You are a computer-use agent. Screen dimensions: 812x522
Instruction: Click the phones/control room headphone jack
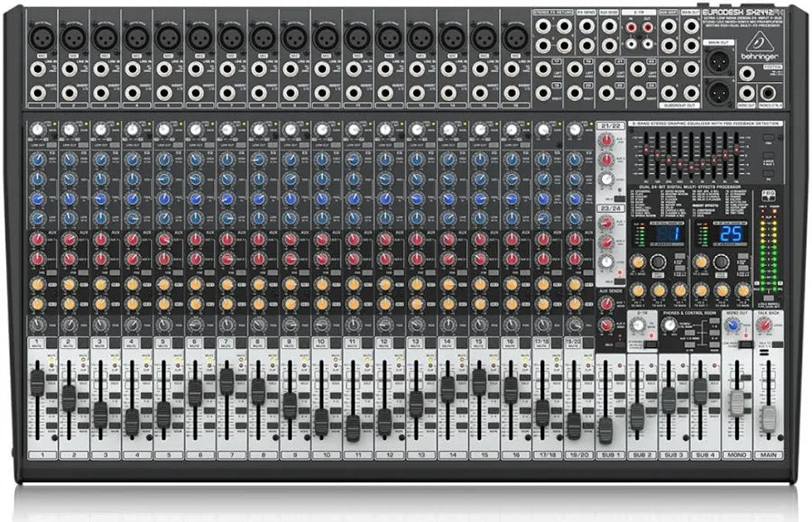(769, 94)
